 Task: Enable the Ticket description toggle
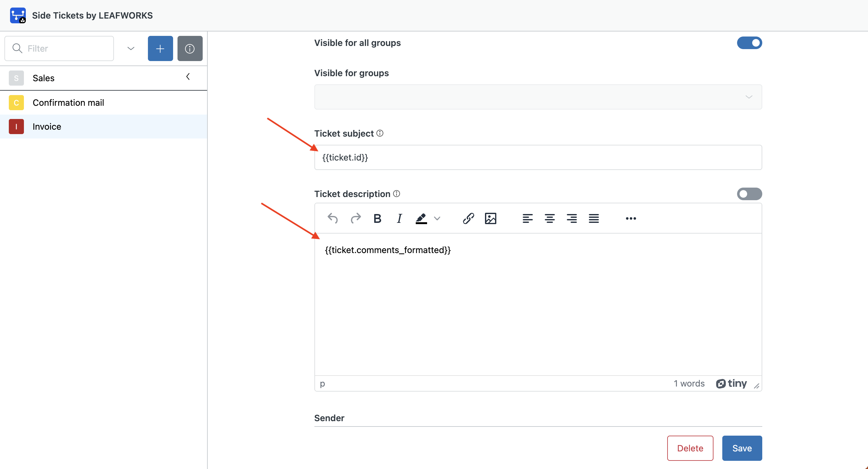click(x=749, y=194)
